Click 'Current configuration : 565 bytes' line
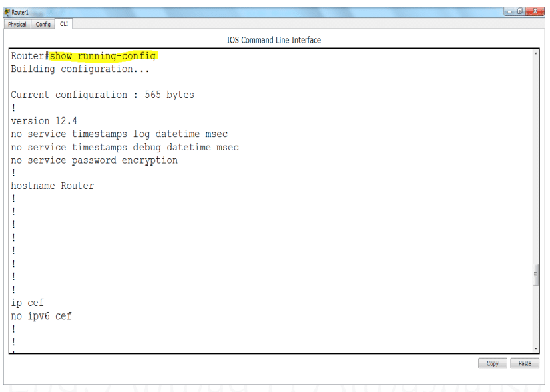The height and width of the screenshot is (392, 550). click(x=102, y=95)
